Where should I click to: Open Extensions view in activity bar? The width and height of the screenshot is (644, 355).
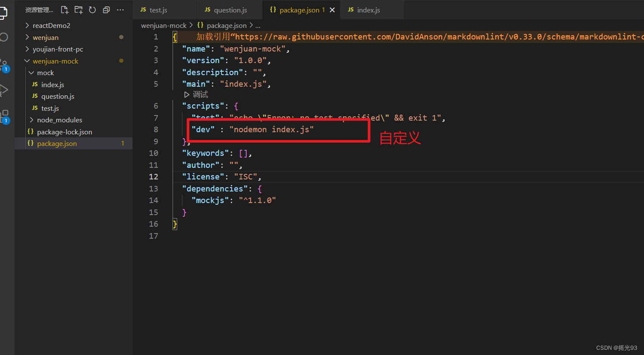tap(5, 116)
